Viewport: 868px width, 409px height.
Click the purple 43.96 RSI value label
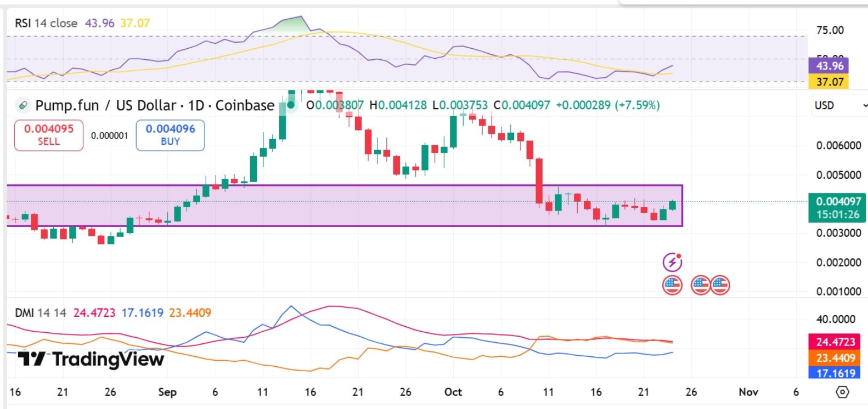[x=829, y=66]
